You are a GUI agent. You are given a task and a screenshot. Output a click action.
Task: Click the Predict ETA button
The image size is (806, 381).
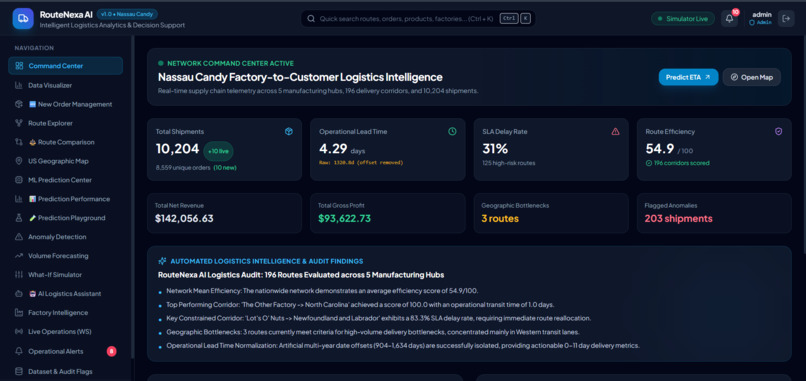pyautogui.click(x=688, y=77)
